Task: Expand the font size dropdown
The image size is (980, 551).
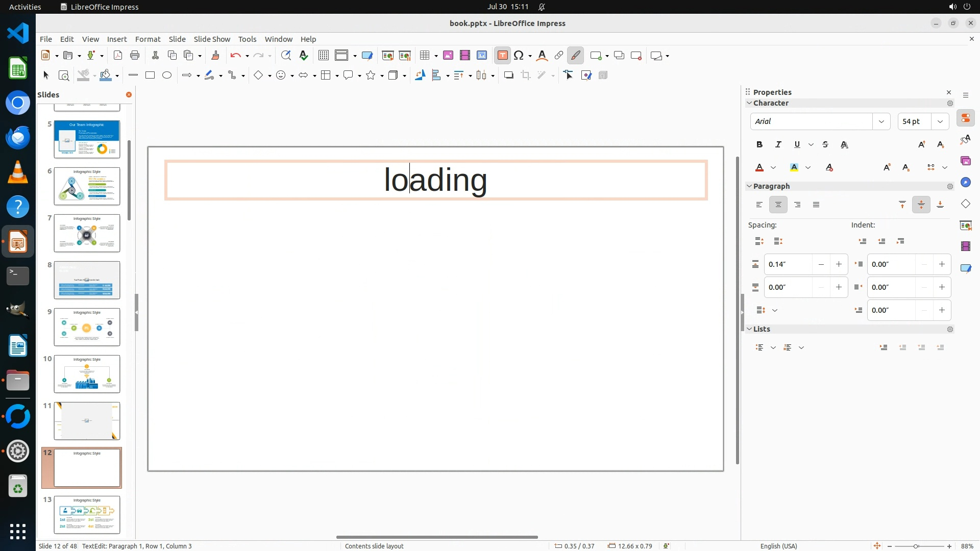Action: click(x=940, y=121)
